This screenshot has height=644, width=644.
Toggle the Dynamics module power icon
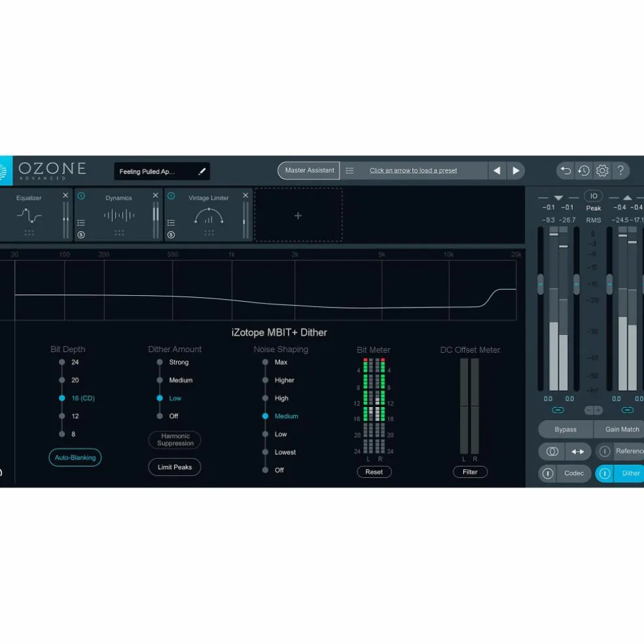pos(81,196)
